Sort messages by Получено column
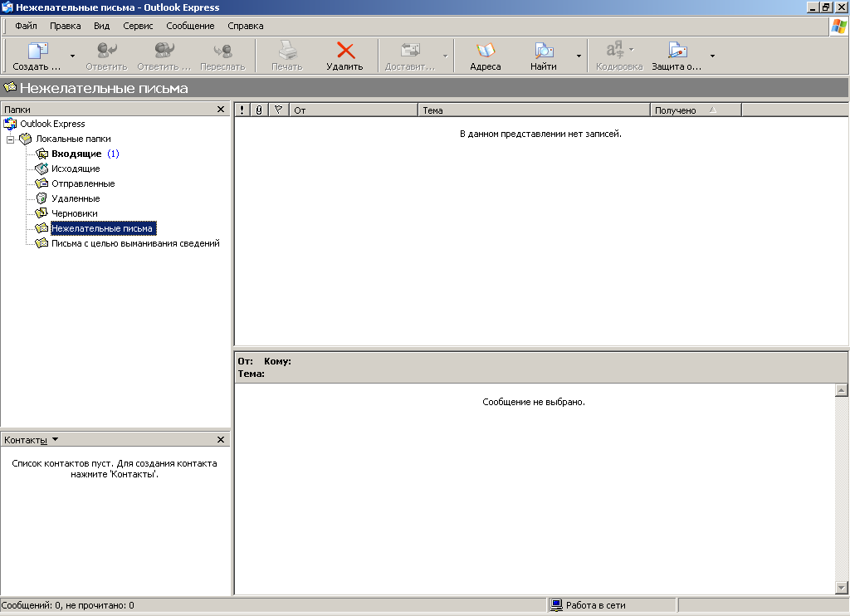This screenshot has width=850, height=616. [x=696, y=110]
